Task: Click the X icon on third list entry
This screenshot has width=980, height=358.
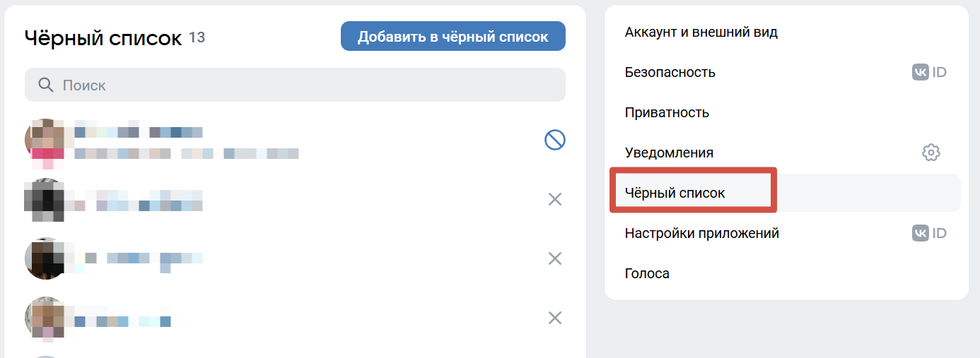Action: pyautogui.click(x=555, y=258)
